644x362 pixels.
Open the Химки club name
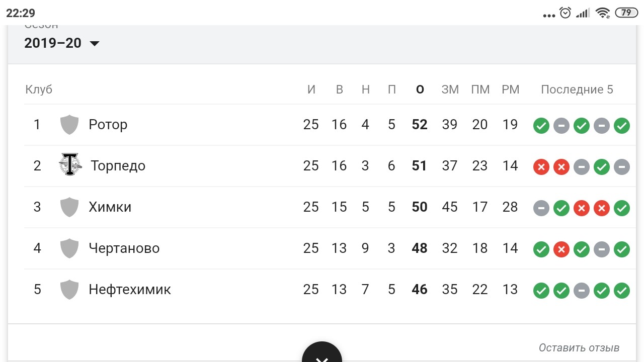click(x=110, y=207)
